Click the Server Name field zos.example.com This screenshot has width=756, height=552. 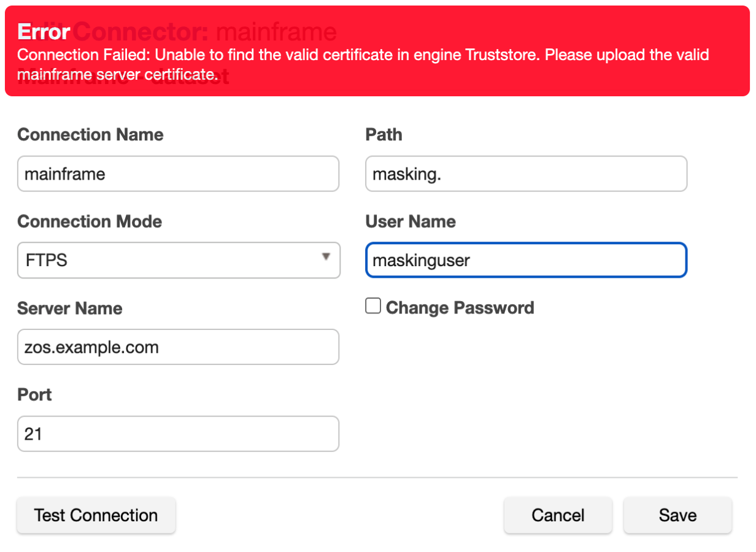pyautogui.click(x=178, y=347)
